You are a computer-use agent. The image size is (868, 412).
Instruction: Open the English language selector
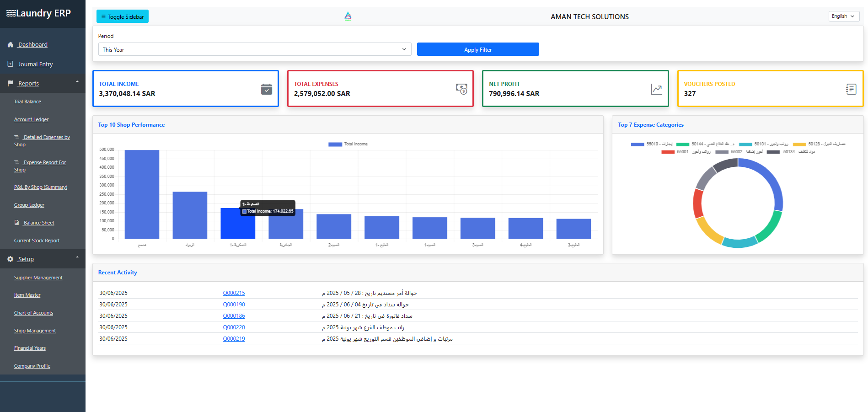pos(843,16)
